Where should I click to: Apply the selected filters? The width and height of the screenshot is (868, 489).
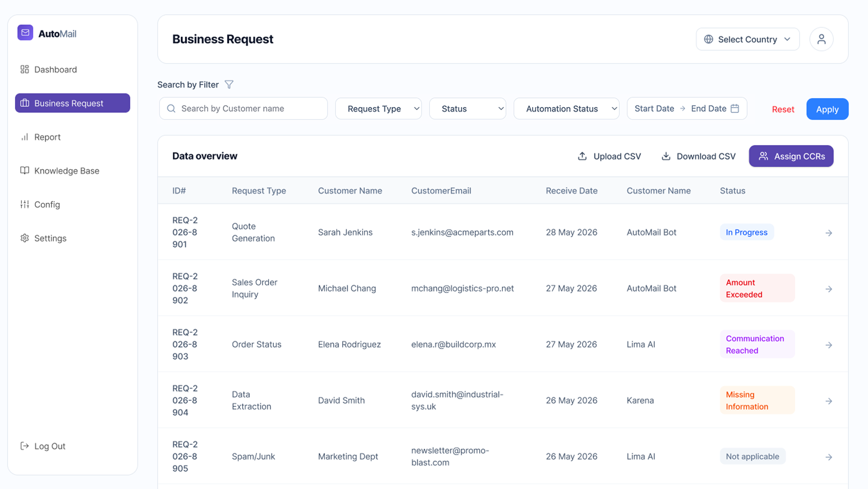tap(827, 109)
